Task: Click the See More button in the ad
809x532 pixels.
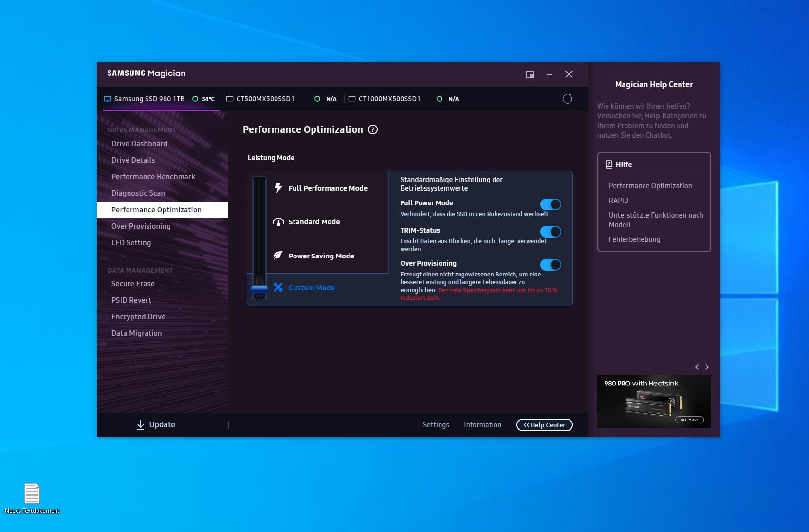Action: coord(690,420)
